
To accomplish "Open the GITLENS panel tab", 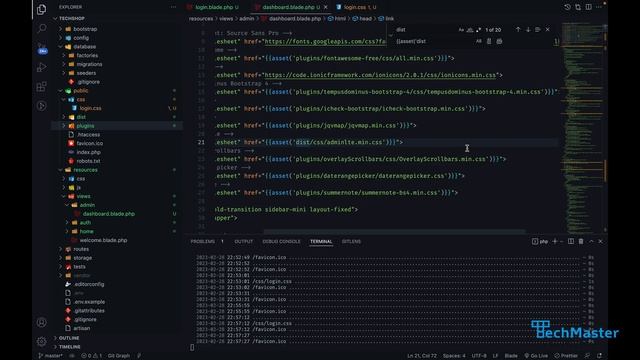I will [351, 241].
